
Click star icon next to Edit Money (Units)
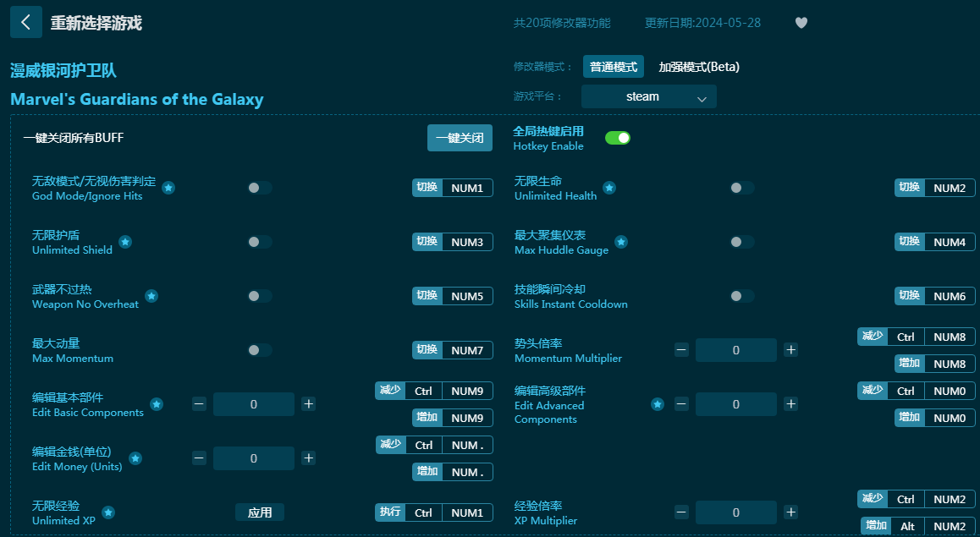tap(135, 458)
